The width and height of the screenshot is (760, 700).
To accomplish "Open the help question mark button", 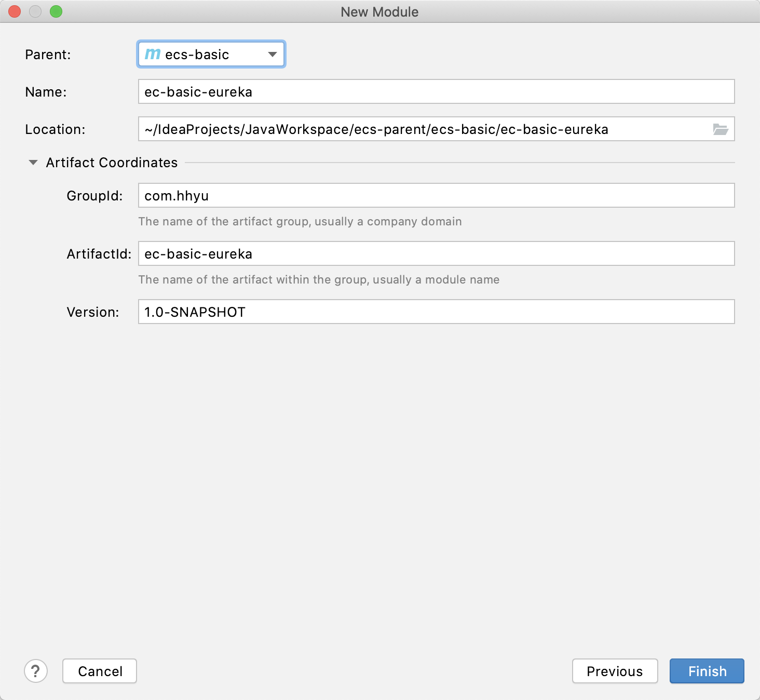I will tap(36, 671).
